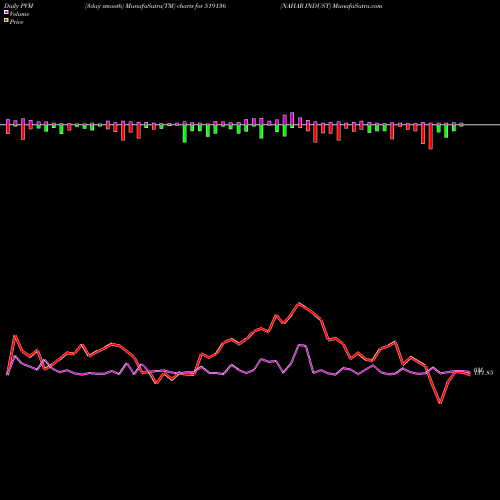The width and height of the screenshot is (500, 500).
Task: Click the Volume legend color swatch
Action: pos(6,13)
